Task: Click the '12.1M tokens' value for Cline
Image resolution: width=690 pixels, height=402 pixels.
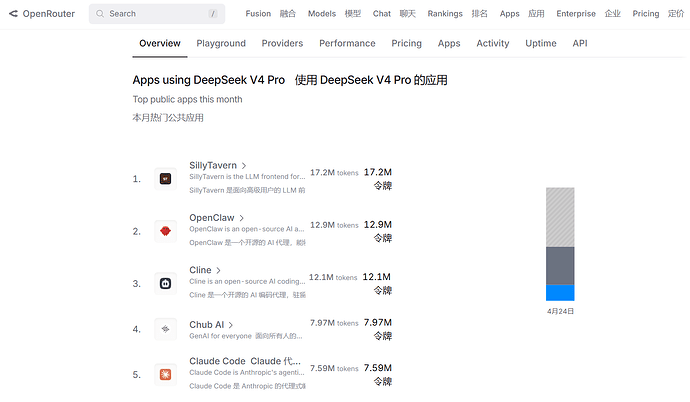Action: [333, 277]
